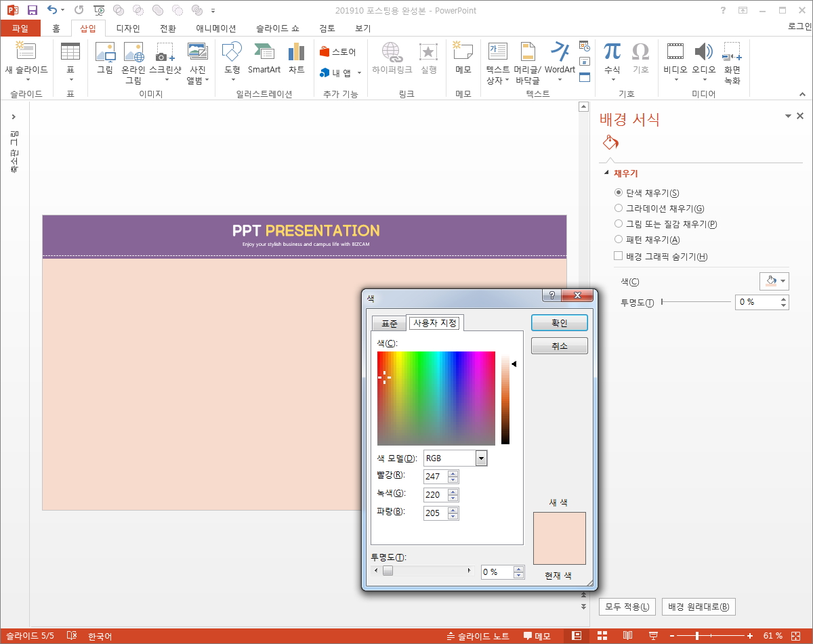Switch to 홈 ribbon tab
Viewport: 813px width, 644px height.
click(x=56, y=28)
